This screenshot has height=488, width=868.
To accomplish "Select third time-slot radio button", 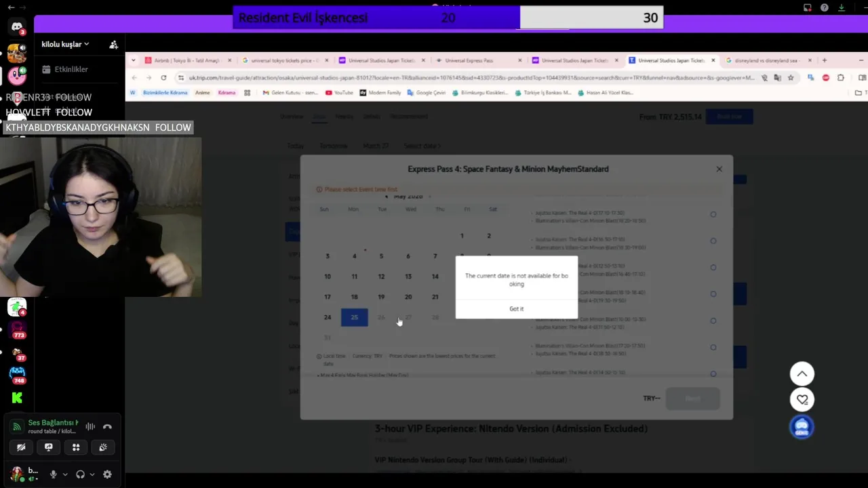I will click(x=713, y=267).
